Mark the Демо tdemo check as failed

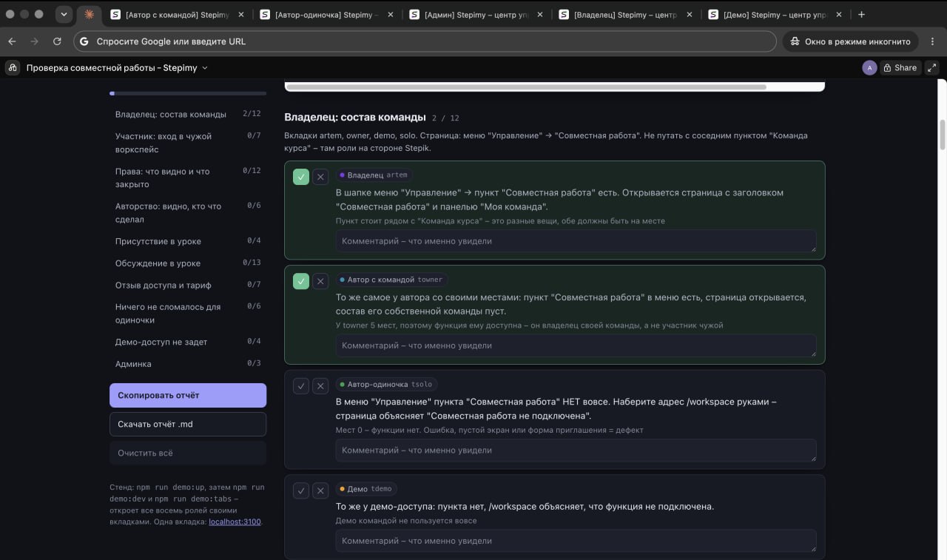pos(320,490)
